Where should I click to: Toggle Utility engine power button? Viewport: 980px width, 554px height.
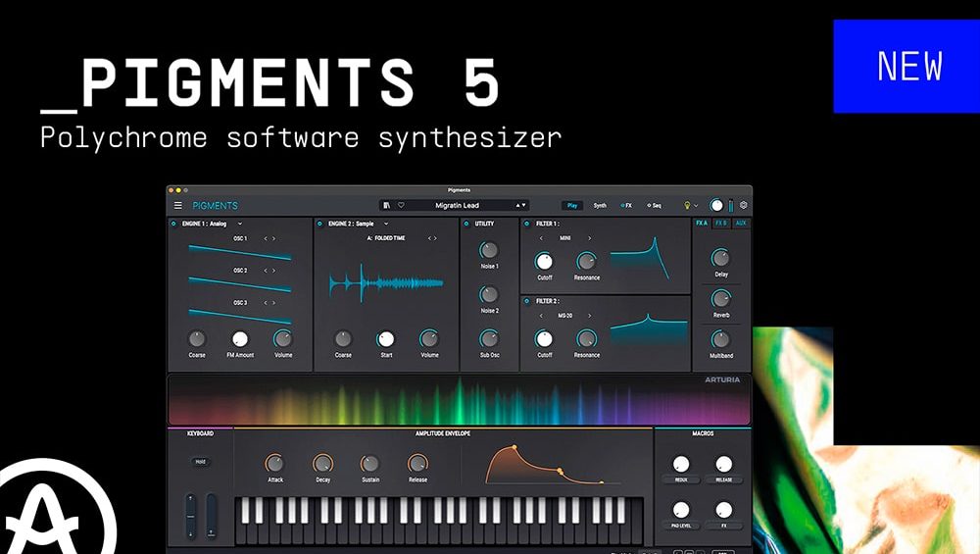tap(466, 224)
